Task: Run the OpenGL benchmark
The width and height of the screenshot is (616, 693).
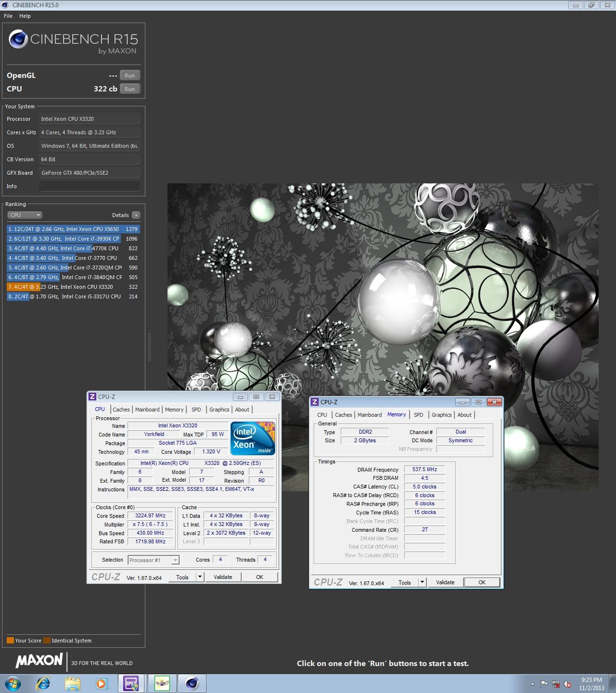Action: 130,76
